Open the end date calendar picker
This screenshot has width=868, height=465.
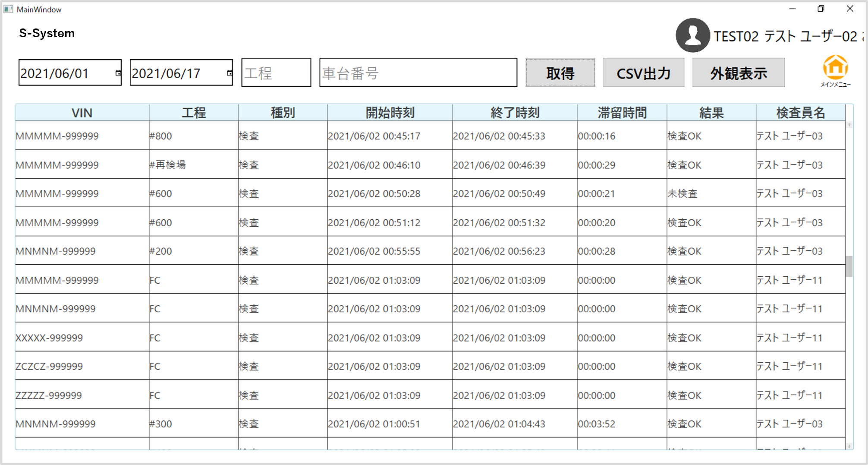pyautogui.click(x=230, y=73)
